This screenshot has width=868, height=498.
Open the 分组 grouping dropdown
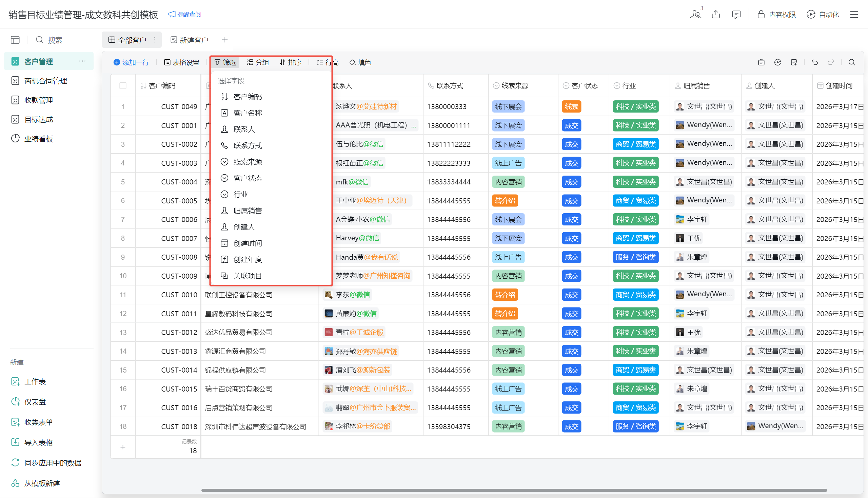(x=258, y=62)
